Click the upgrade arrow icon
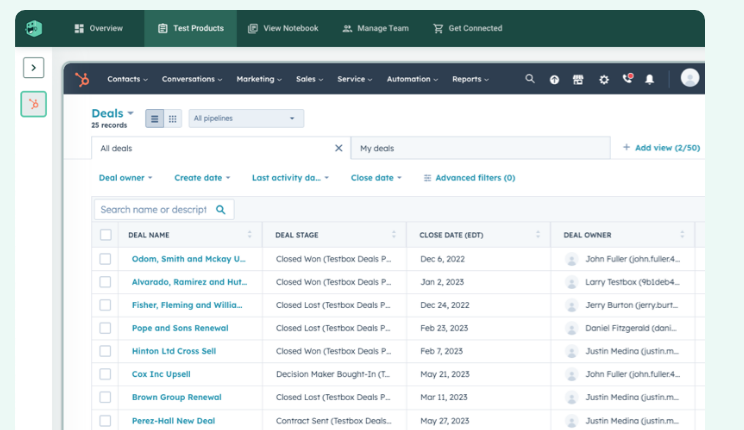Viewport: 744px width, 430px height. tap(554, 79)
